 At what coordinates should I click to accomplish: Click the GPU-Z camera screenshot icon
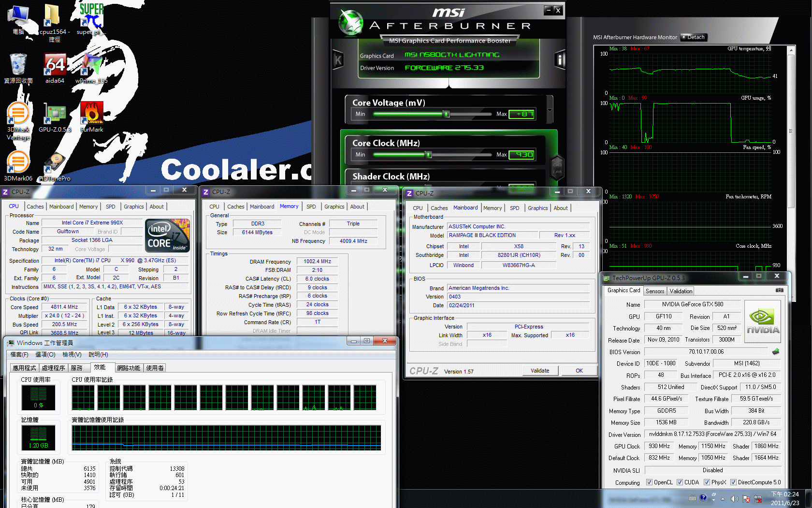(x=779, y=290)
